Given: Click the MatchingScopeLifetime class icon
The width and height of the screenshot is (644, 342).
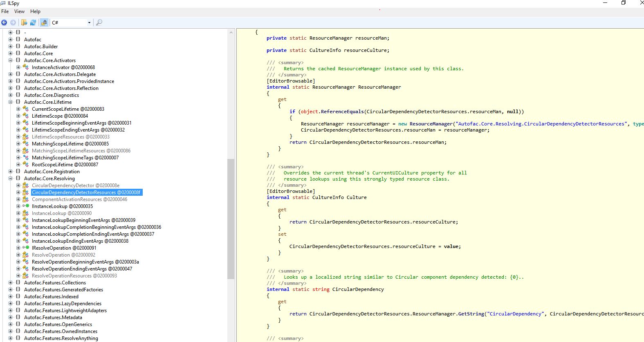Looking at the screenshot, I should click(x=26, y=144).
